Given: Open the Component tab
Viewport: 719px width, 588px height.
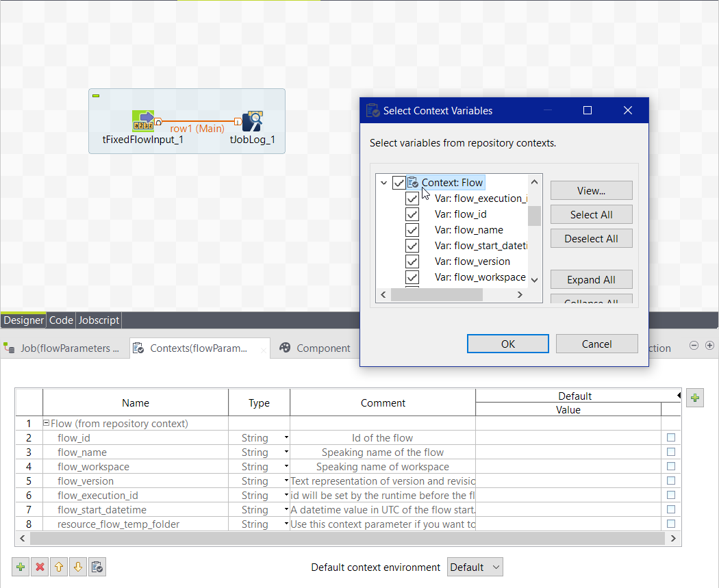Looking at the screenshot, I should pyautogui.click(x=315, y=348).
